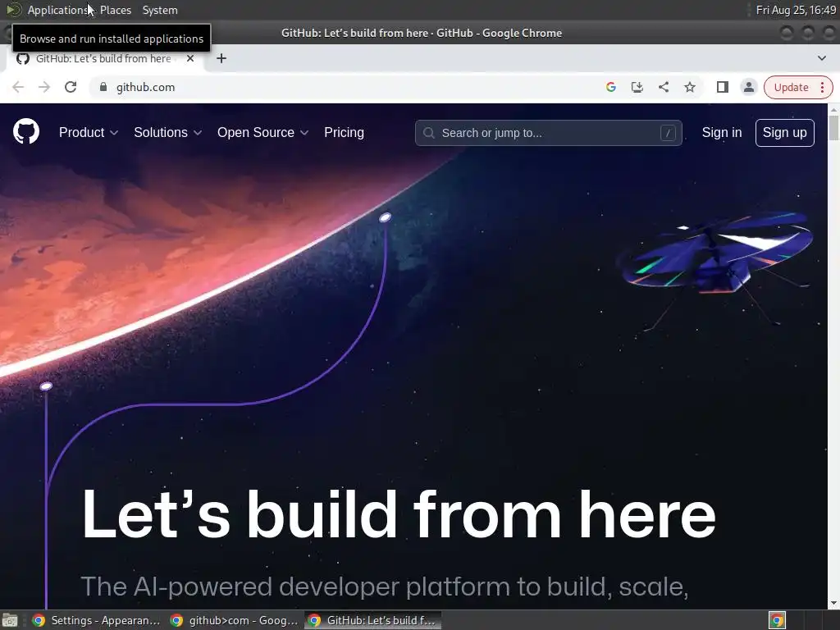Viewport: 840px width, 630px height.
Task: Click the Applications menu logo icon
Action: click(13, 10)
